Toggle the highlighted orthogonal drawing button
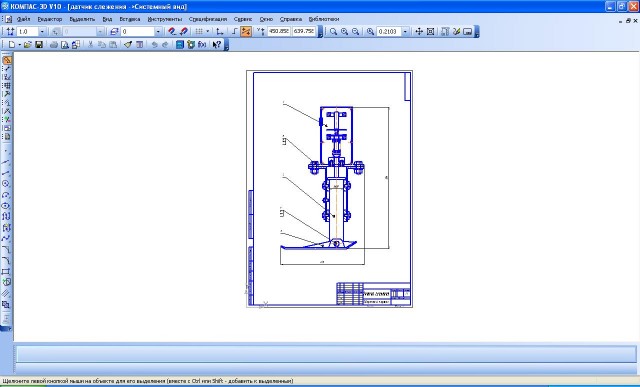 [x=246, y=31]
